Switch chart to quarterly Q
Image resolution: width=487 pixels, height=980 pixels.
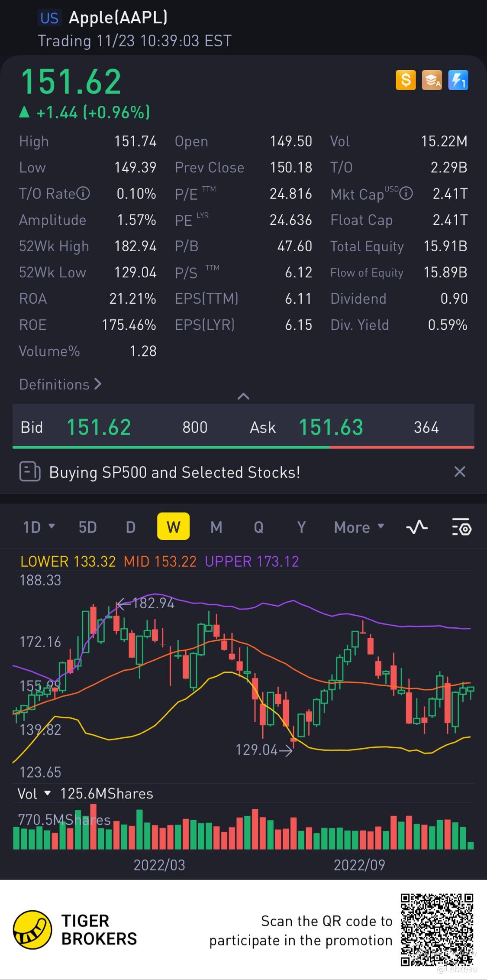tap(258, 527)
